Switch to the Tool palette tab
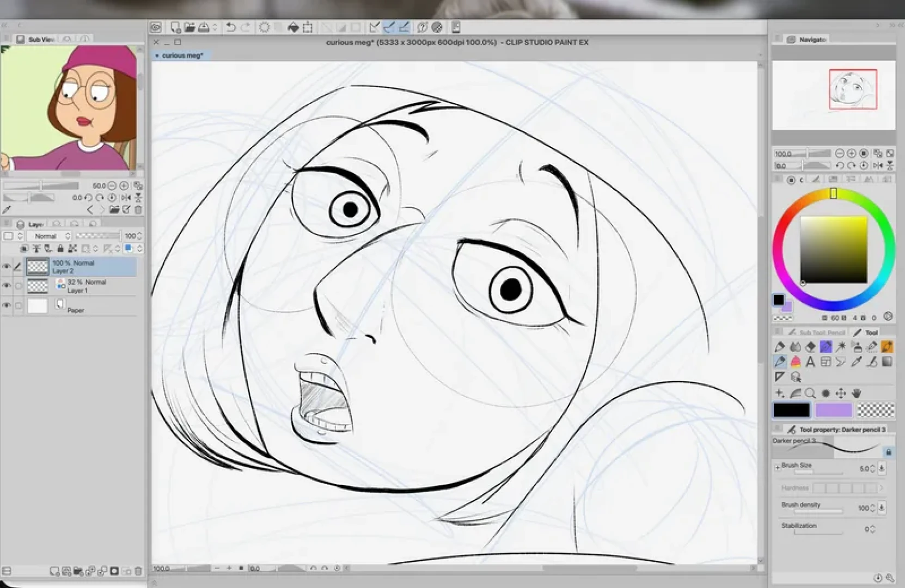The height and width of the screenshot is (588, 905). tap(866, 332)
